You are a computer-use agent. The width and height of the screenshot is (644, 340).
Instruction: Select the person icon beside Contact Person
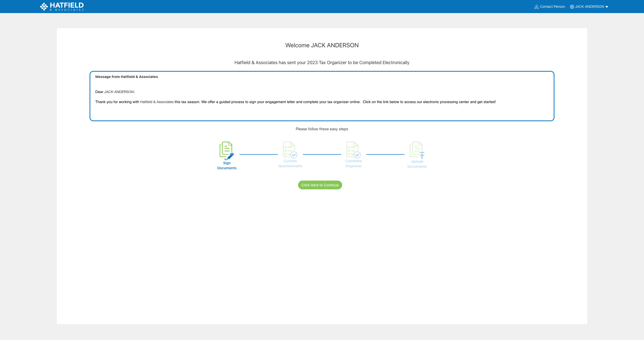pos(536,7)
